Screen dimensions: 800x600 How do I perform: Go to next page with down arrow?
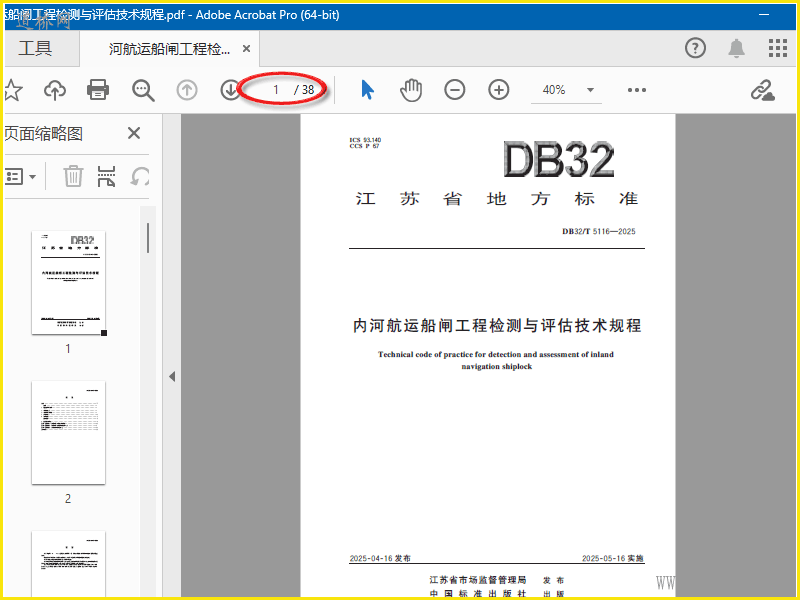tap(230, 90)
